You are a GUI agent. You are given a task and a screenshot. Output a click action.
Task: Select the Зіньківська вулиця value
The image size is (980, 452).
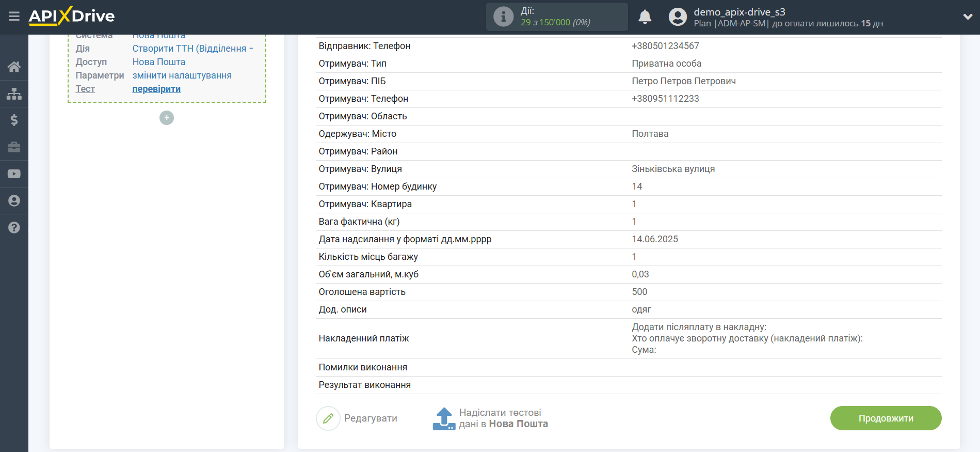673,169
